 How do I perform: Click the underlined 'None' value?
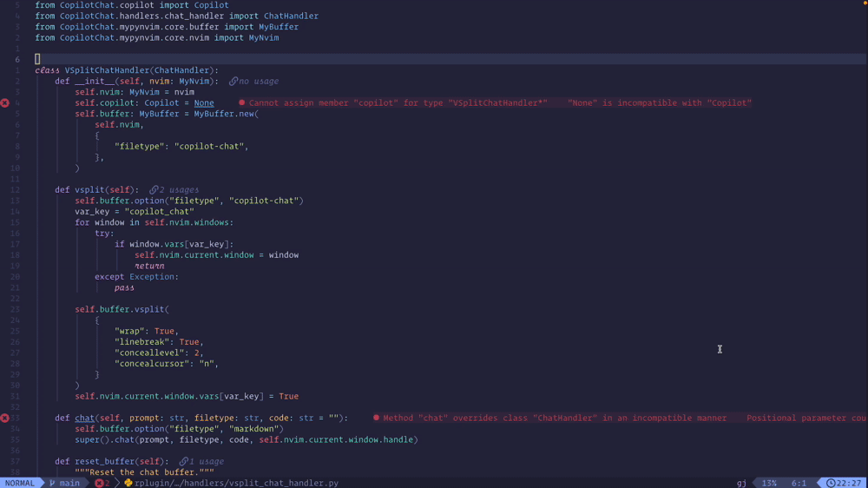point(204,103)
